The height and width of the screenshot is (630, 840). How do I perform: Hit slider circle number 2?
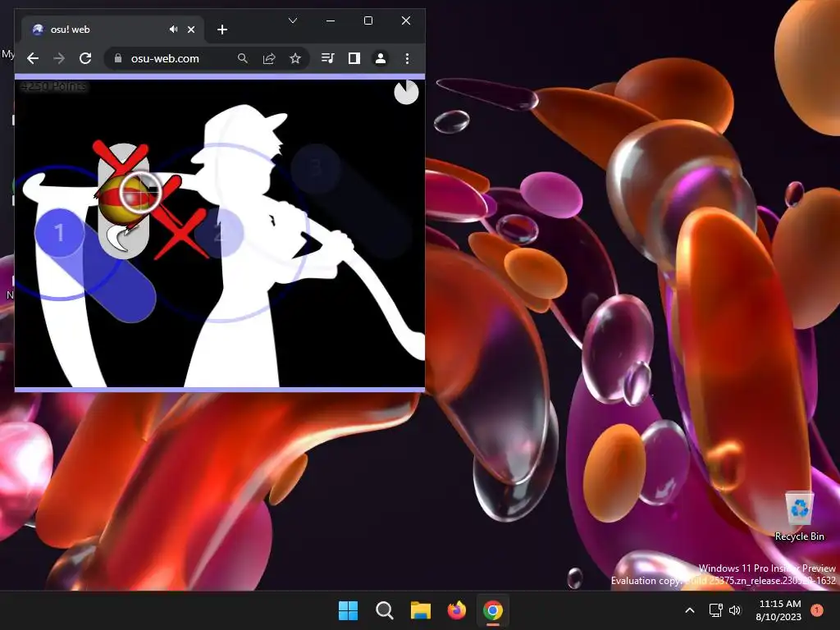click(218, 234)
